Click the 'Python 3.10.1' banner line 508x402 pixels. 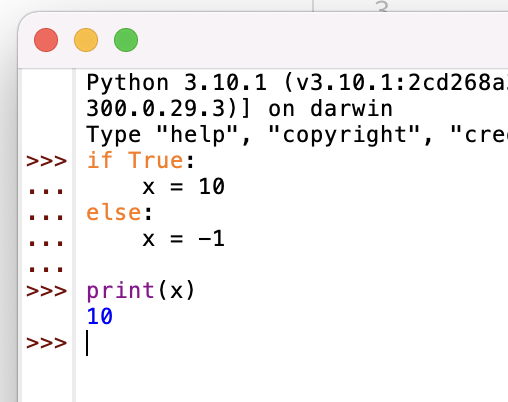[297, 83]
